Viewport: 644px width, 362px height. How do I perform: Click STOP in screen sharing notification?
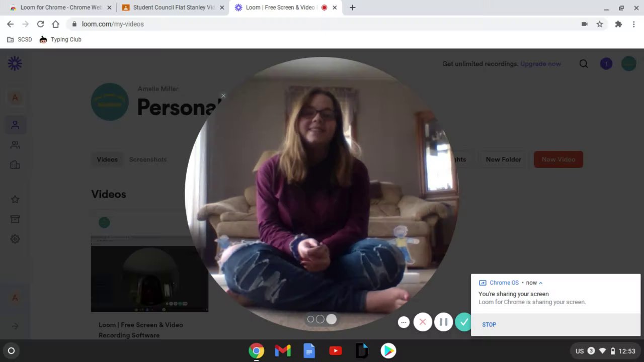489,325
